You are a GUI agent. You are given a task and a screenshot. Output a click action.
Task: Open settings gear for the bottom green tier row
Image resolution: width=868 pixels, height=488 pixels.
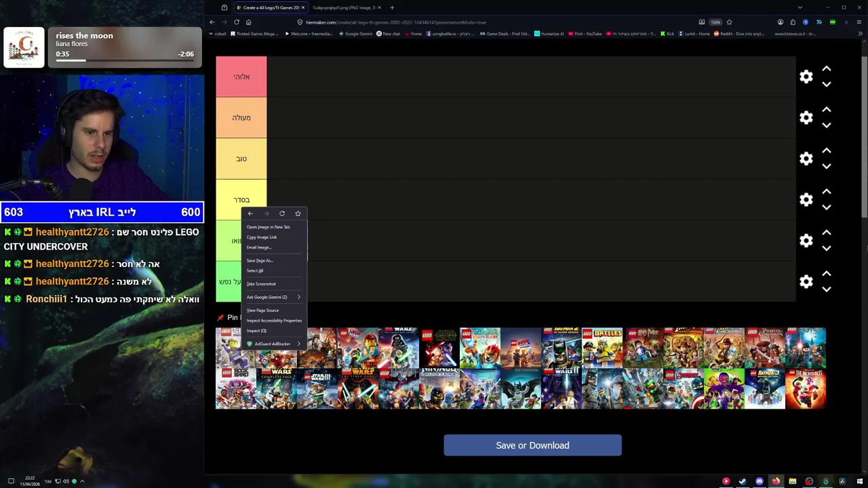806,281
